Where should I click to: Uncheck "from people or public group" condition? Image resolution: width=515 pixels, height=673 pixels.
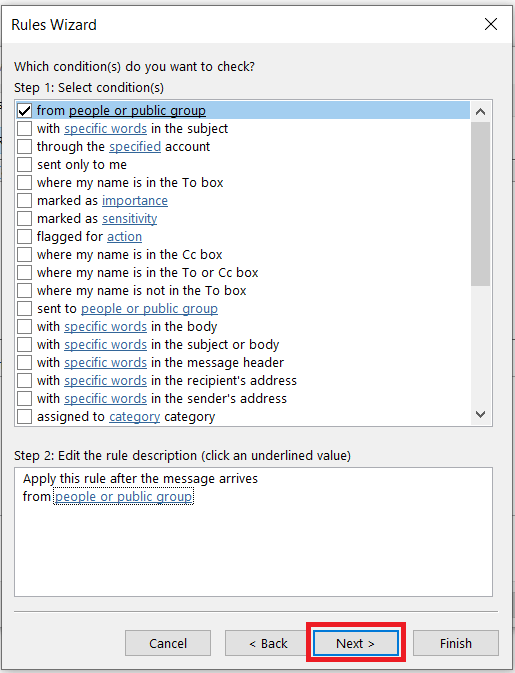coord(24,111)
